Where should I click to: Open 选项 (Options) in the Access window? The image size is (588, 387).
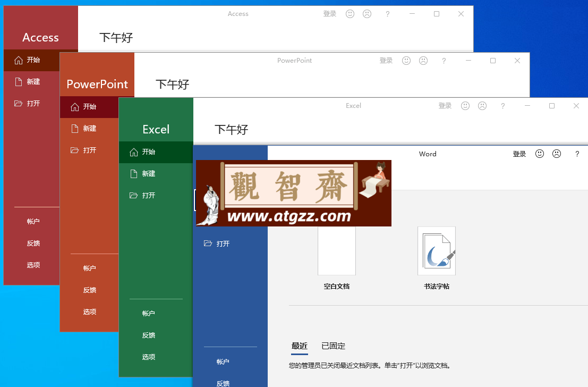[33, 265]
